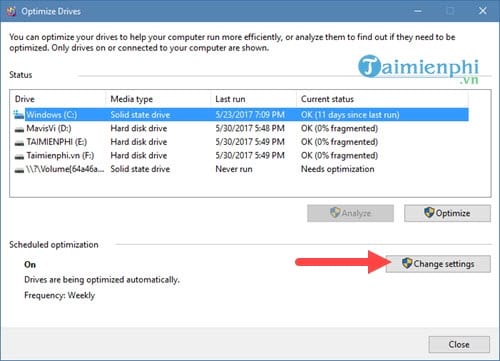The width and height of the screenshot is (500, 361).
Task: Click the Windows (C:) drive icon
Action: click(x=19, y=115)
